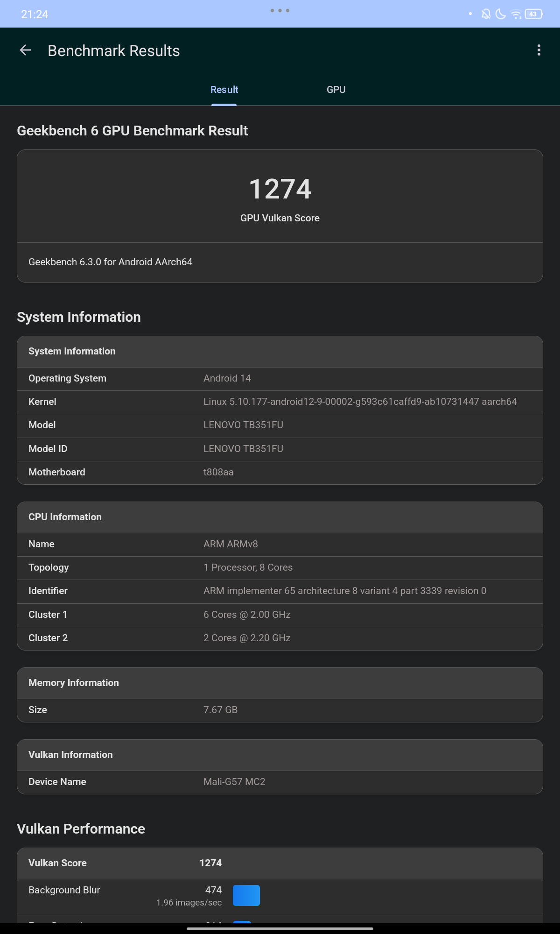This screenshot has width=560, height=934.
Task: Tap the Operating System label
Action: click(67, 378)
